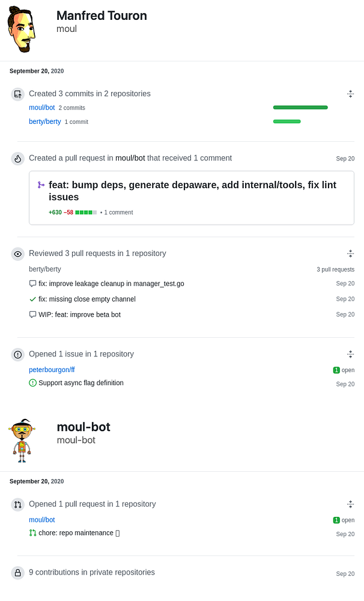The width and height of the screenshot is (364, 601).
Task: Click the merged pull request icon beside feat title
Action: pos(41,186)
